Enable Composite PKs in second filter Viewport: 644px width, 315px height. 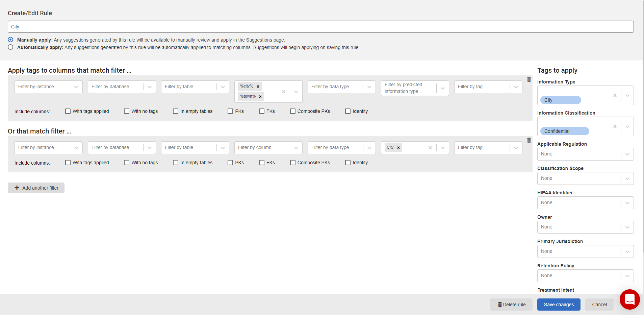293,163
